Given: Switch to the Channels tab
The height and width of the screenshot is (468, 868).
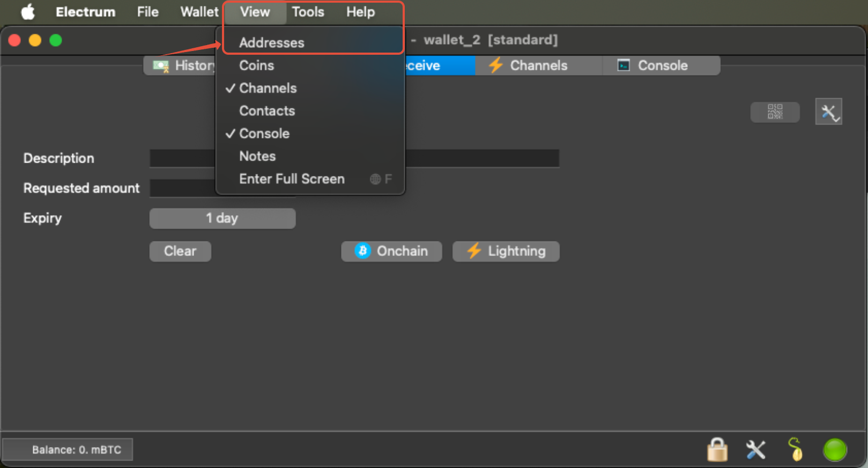Looking at the screenshot, I should (x=539, y=65).
